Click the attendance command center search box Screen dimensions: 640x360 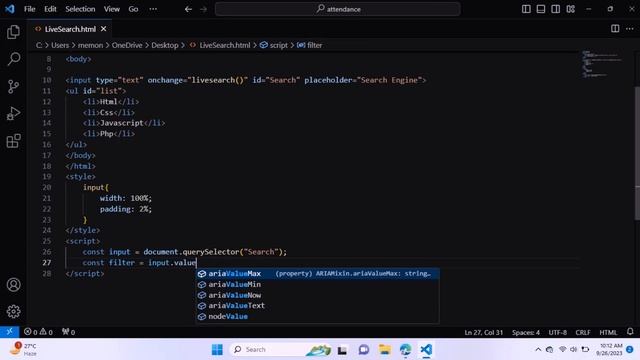338,9
